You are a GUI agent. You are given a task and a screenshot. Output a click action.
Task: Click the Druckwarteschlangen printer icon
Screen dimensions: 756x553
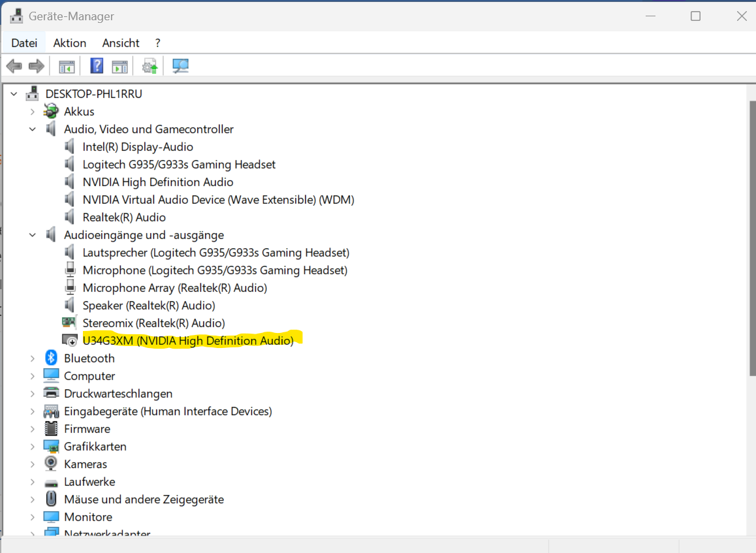coord(51,393)
